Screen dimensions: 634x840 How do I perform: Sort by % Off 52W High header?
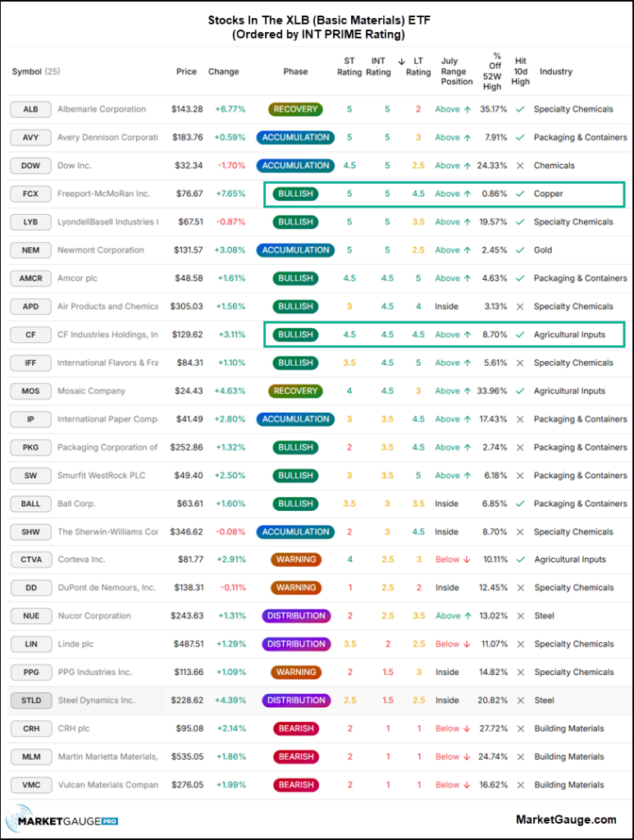tap(492, 71)
